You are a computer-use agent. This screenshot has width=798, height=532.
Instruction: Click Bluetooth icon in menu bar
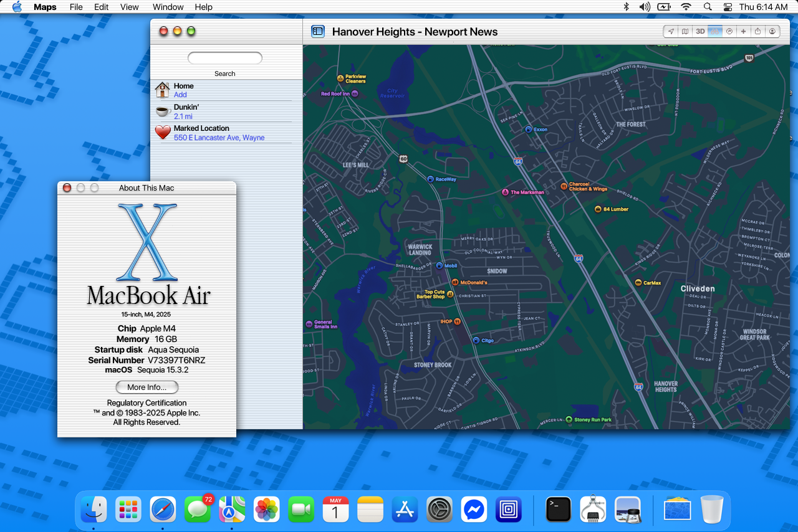coord(627,7)
